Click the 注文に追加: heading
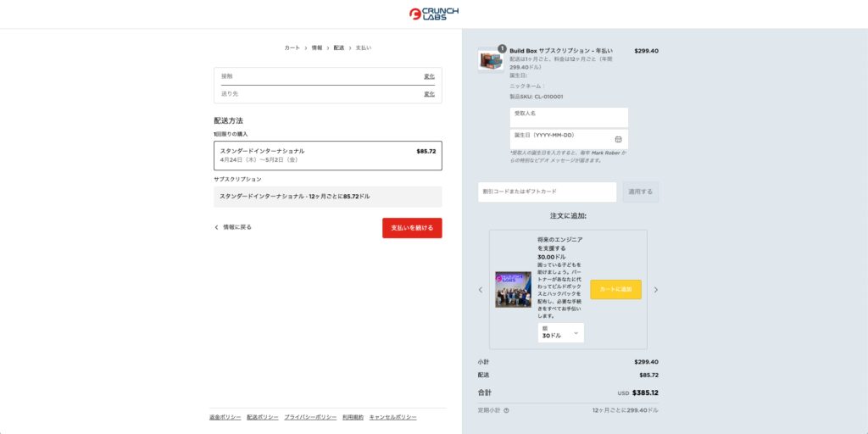 coord(568,216)
